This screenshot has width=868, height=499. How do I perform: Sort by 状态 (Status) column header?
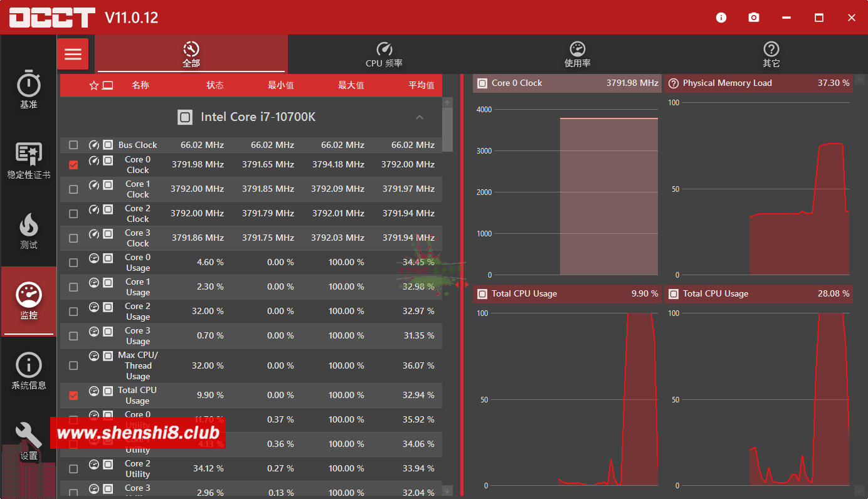point(215,85)
